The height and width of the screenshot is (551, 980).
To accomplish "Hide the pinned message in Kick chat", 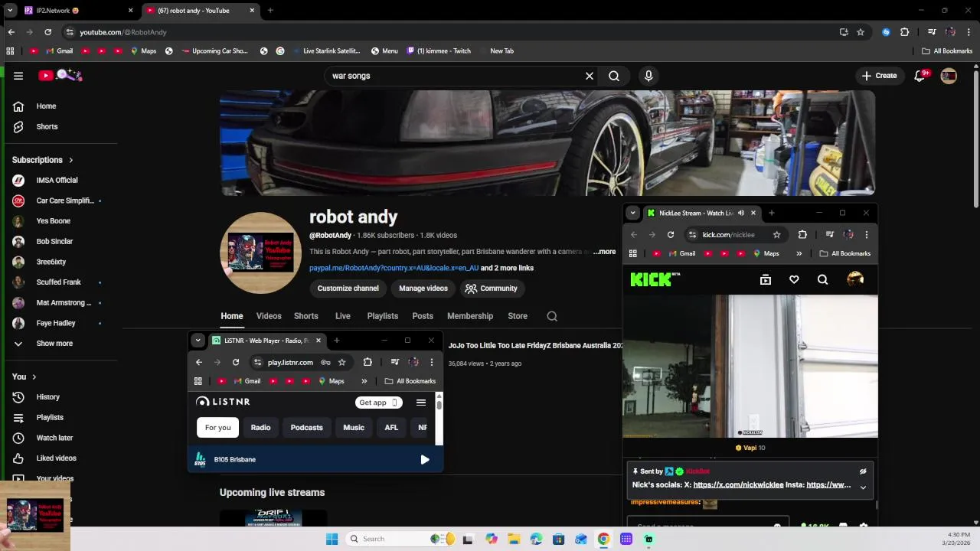I will point(863,471).
